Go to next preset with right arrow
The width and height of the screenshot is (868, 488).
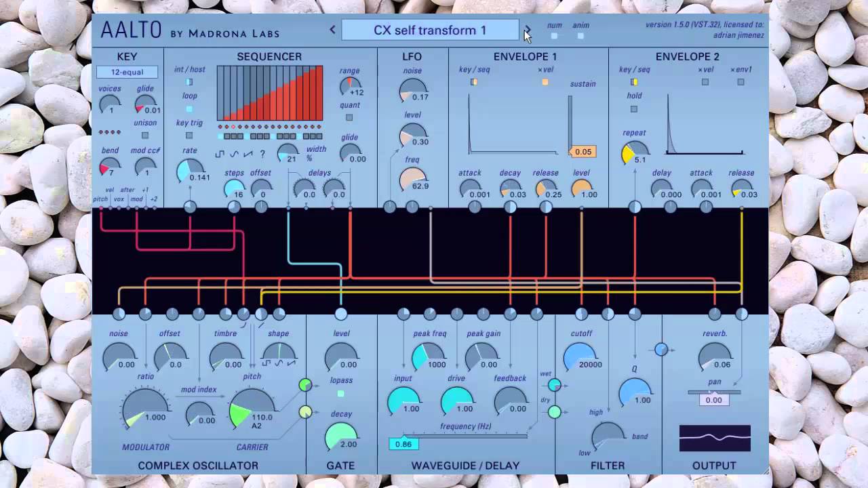point(528,30)
